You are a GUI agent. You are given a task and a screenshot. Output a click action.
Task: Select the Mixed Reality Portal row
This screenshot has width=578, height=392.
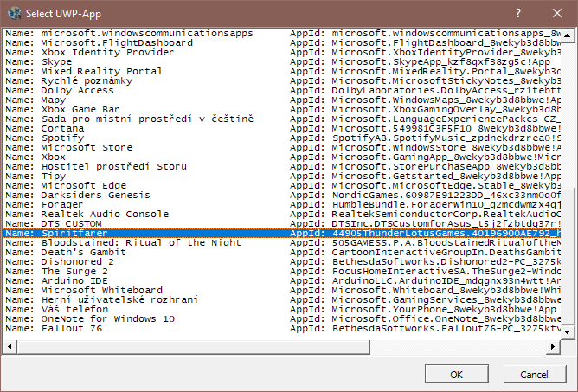[x=281, y=72]
